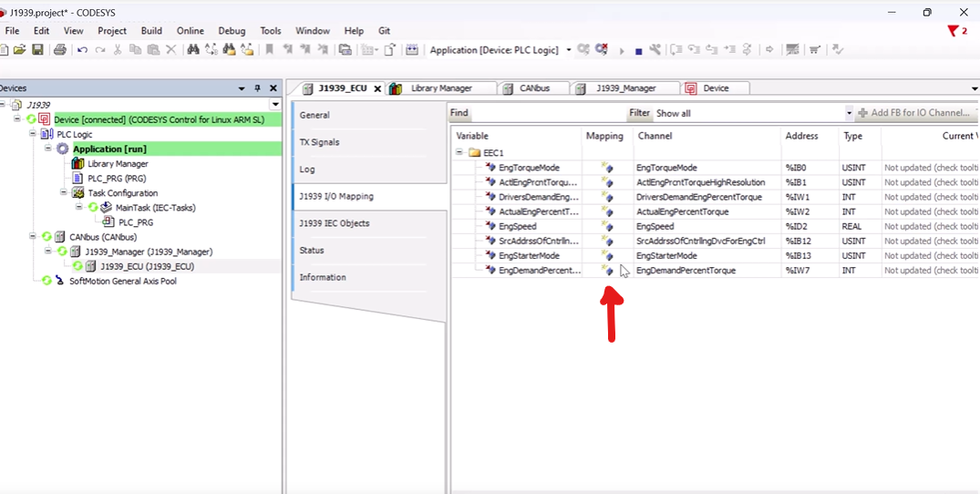Click the Login gear icon in toolbar

[x=583, y=50]
